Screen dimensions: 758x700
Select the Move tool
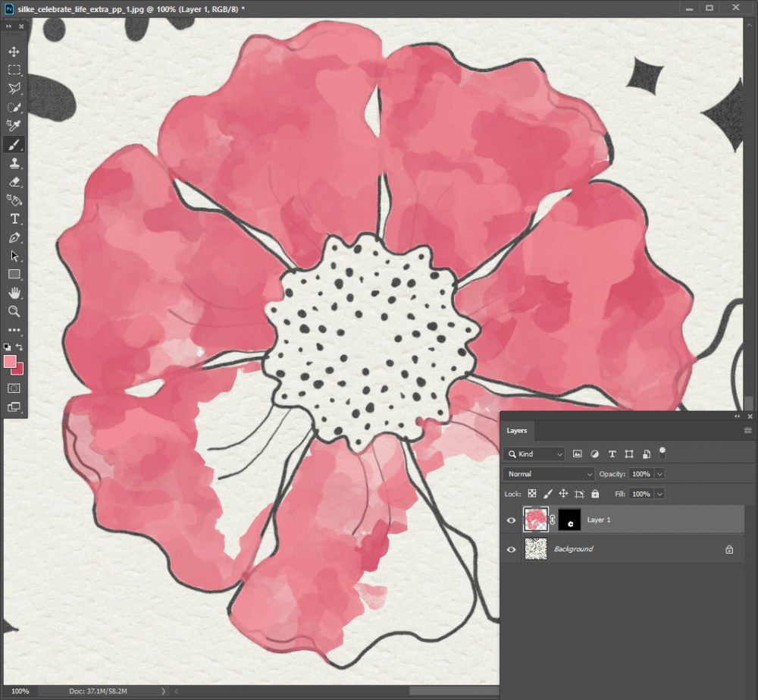pos(14,52)
